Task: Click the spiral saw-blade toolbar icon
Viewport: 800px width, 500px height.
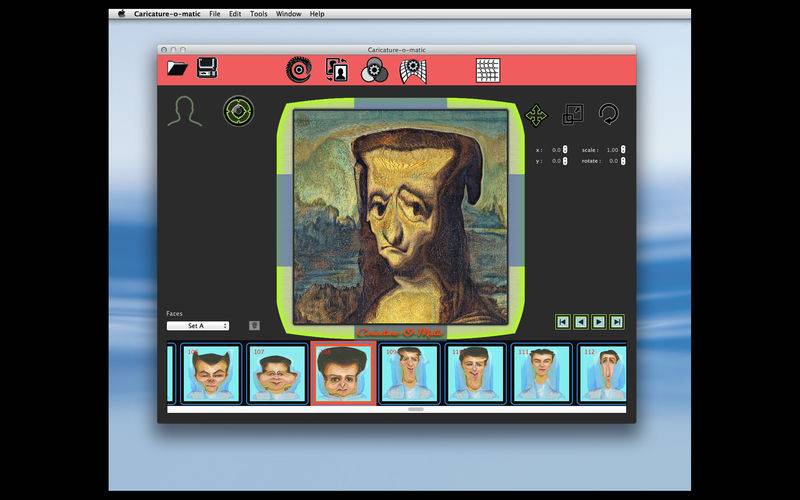Action: (x=298, y=70)
